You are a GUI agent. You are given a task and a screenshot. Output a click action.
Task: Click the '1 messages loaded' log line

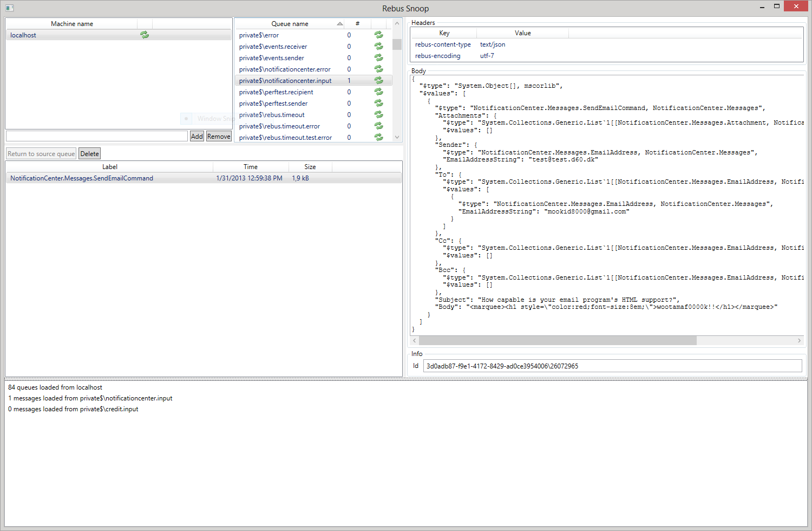tap(90, 398)
